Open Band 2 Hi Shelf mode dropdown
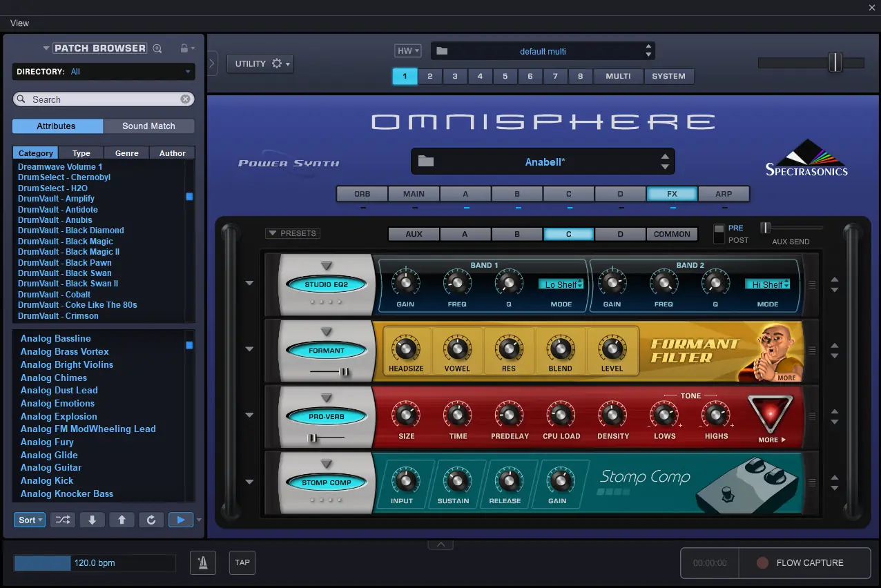Screen dimensions: 881x588 pos(768,284)
